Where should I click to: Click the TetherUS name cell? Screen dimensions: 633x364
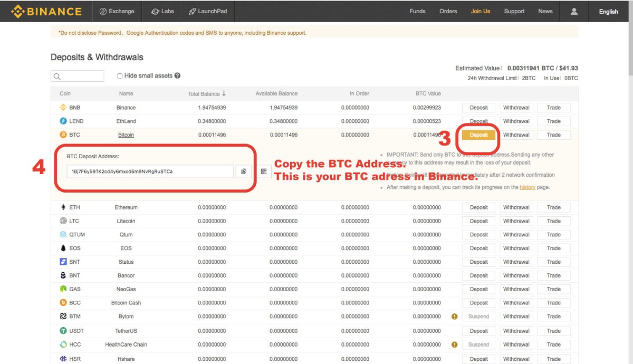[126, 331]
